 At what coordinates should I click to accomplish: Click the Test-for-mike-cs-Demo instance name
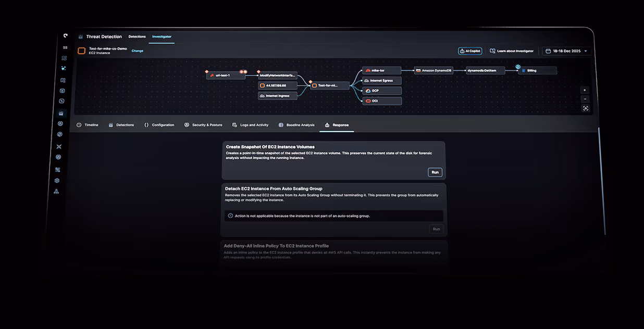pos(108,48)
